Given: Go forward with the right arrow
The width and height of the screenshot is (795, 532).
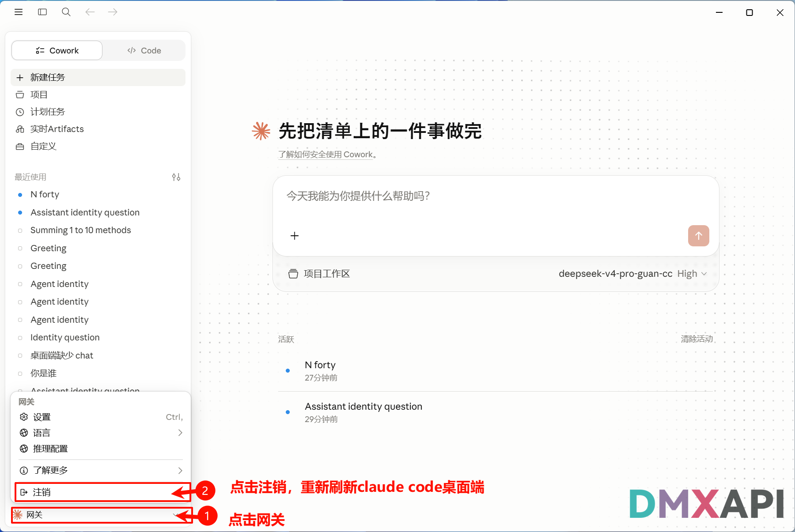Looking at the screenshot, I should [x=113, y=12].
